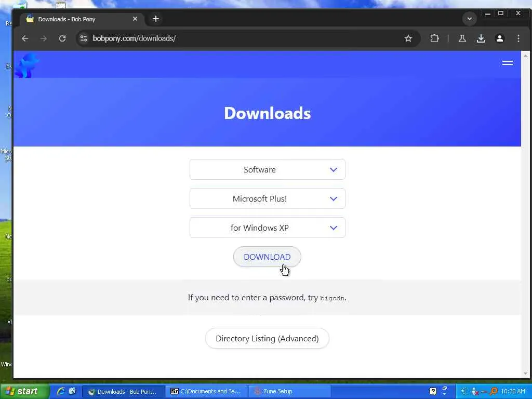Click the second quick launch icon
The height and width of the screenshot is (399, 532).
click(72, 392)
